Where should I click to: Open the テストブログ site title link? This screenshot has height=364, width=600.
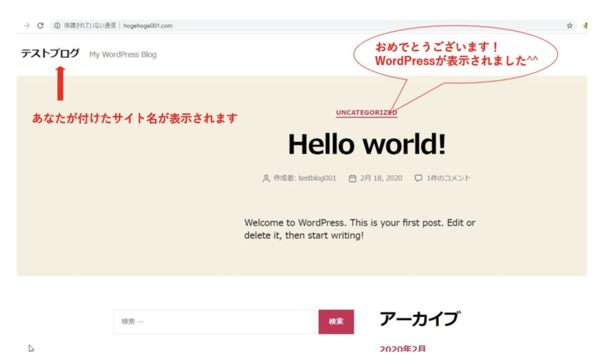(50, 53)
